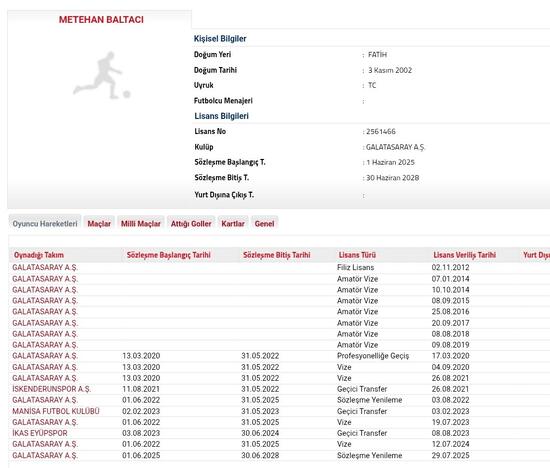Click GALATASARAY A.Ş. in Profesyonelliğe Geçiş row

point(45,356)
